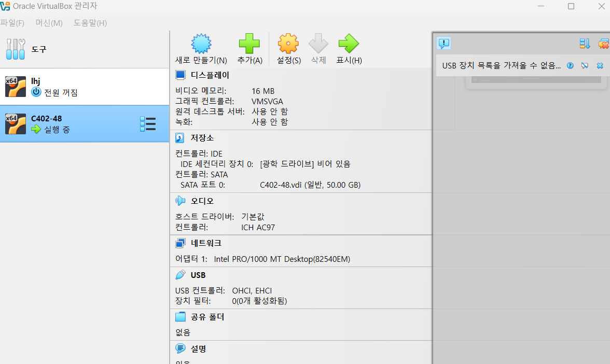Click the storage disk icon
This screenshot has width=610, height=364.
179,138
